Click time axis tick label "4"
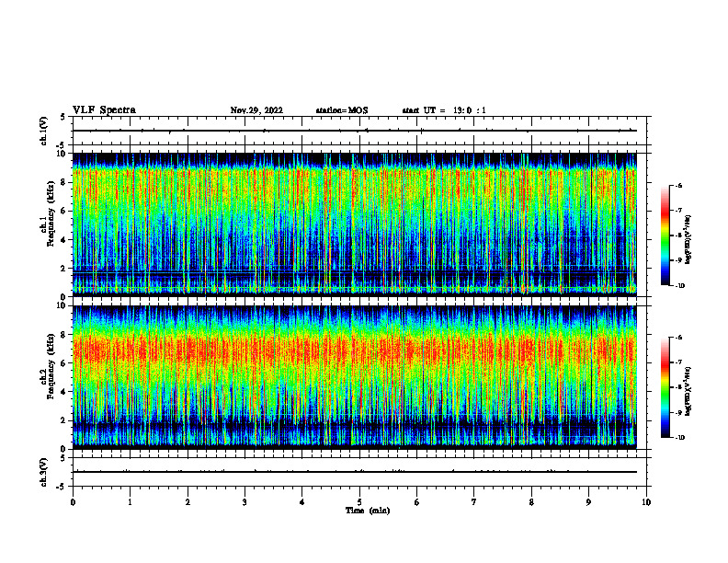 click(302, 502)
